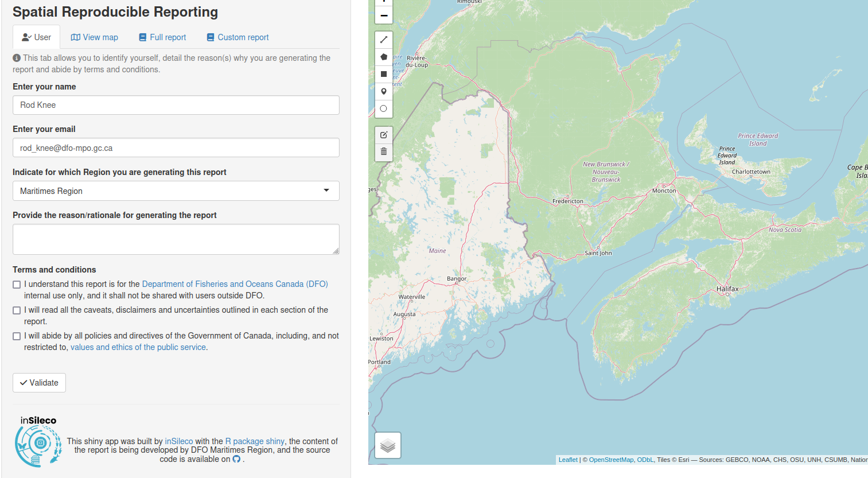Select the draw polyline tool
The image size is (868, 478).
click(x=384, y=40)
